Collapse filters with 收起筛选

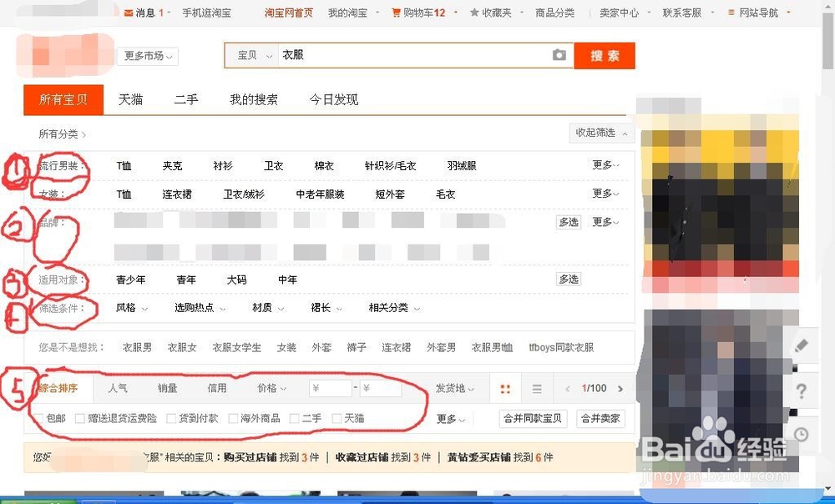(602, 133)
